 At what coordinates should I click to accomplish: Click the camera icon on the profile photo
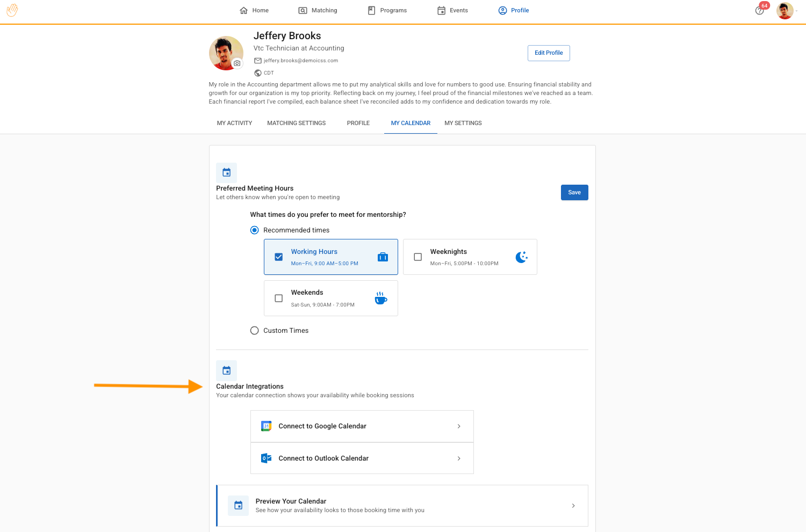(x=237, y=63)
